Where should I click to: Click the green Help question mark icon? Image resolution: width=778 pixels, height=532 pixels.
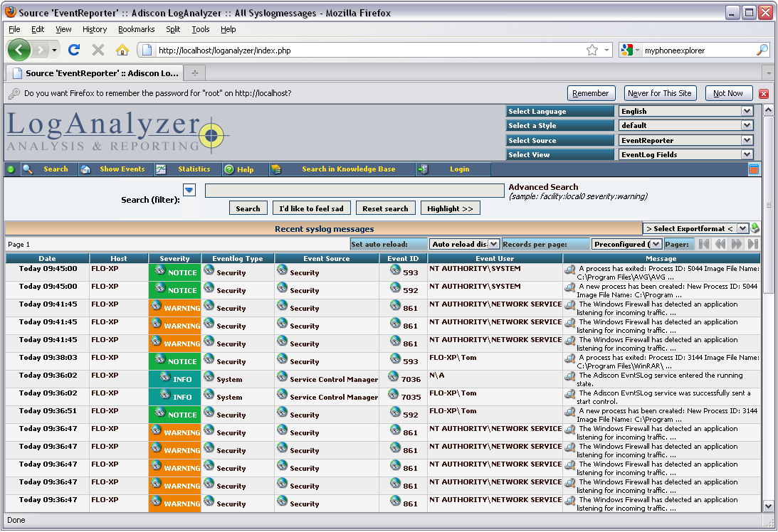(x=228, y=169)
